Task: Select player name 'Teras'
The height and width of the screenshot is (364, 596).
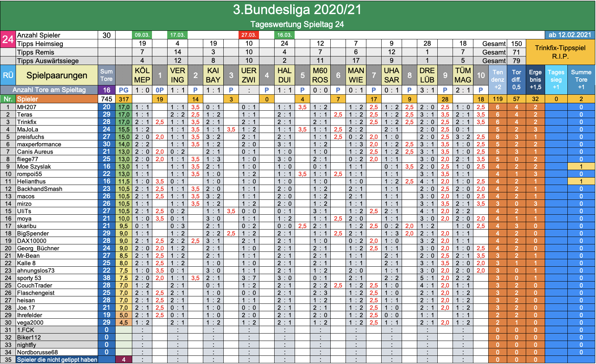Action: pyautogui.click(x=25, y=114)
